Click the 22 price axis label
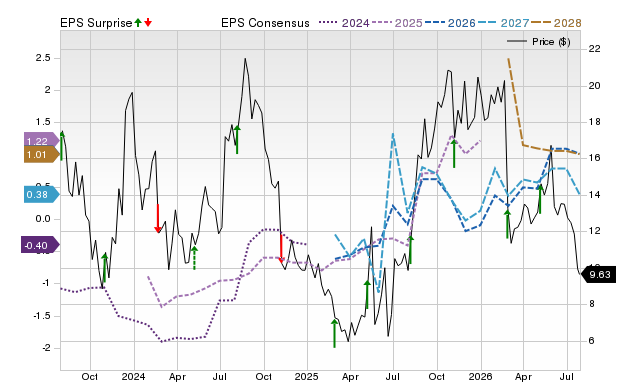Viewport: 640px width, 382px height. 595,49
